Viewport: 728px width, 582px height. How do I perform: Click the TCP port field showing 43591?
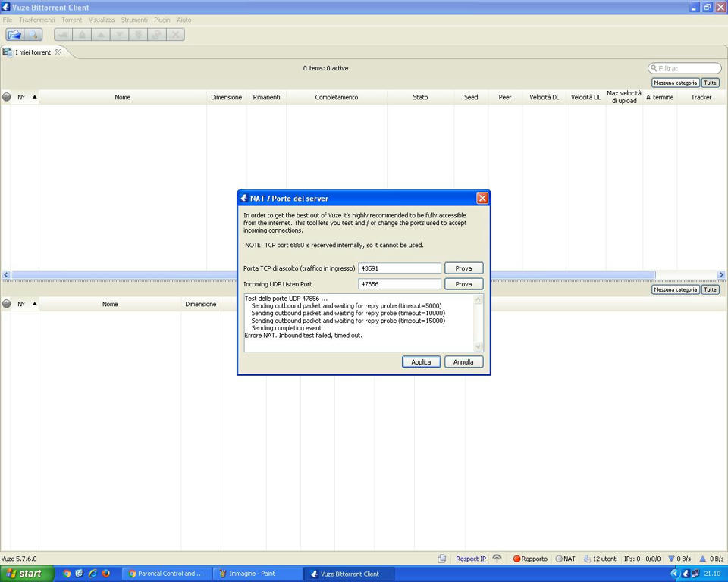(x=399, y=268)
